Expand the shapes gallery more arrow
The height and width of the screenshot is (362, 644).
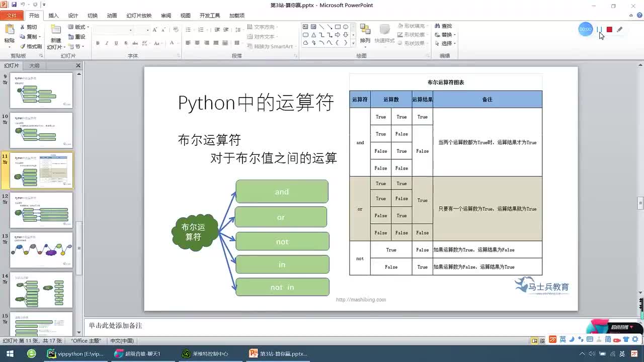point(354,43)
